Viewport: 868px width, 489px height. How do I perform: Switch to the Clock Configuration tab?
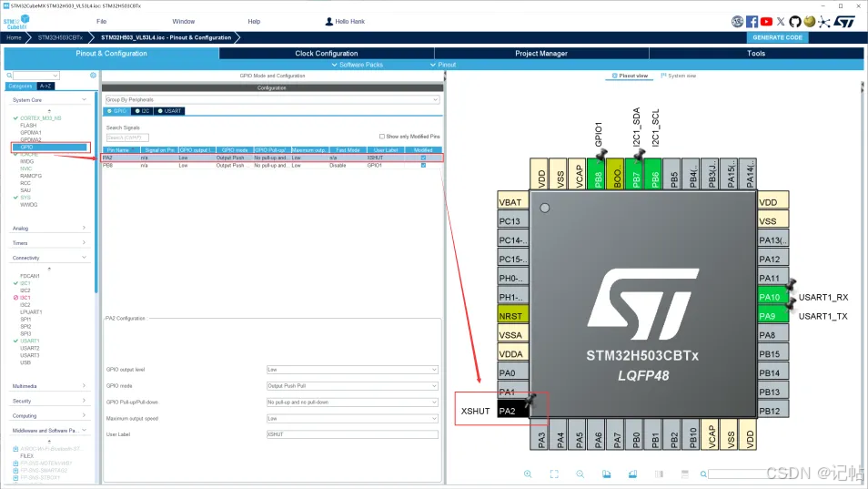click(327, 54)
